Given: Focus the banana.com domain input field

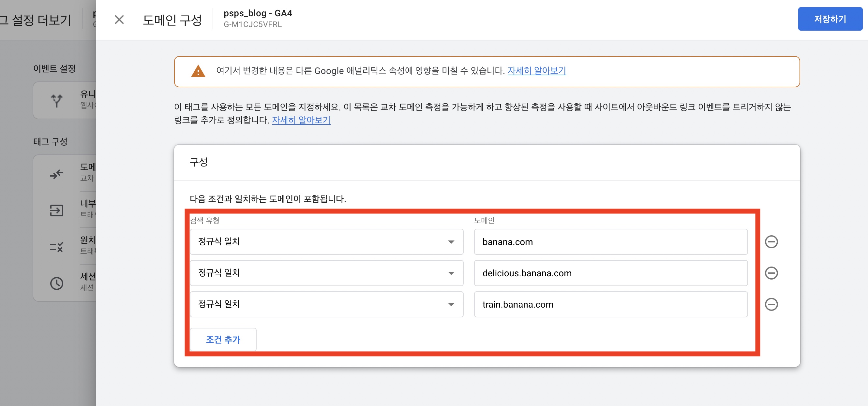Looking at the screenshot, I should 610,242.
